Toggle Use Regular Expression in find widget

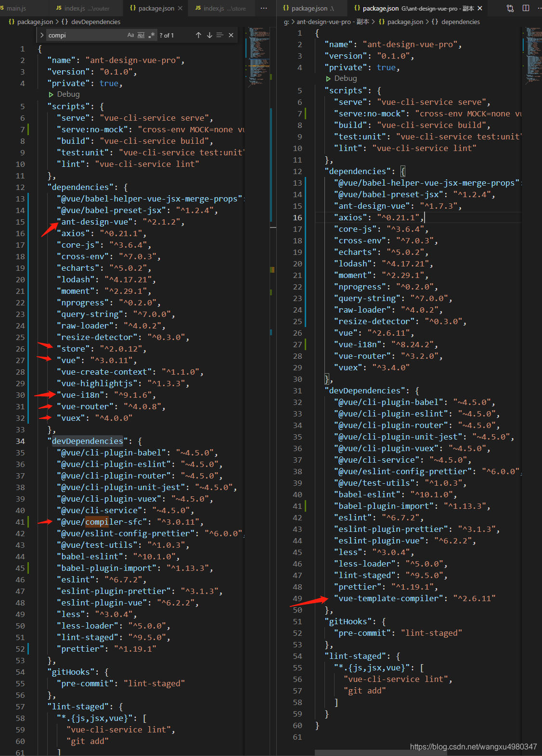(x=152, y=35)
